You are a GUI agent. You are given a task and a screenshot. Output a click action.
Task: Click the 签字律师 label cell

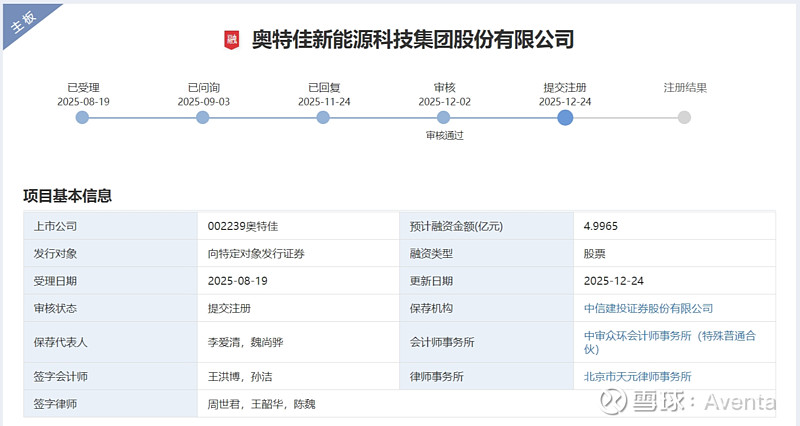tap(111, 404)
